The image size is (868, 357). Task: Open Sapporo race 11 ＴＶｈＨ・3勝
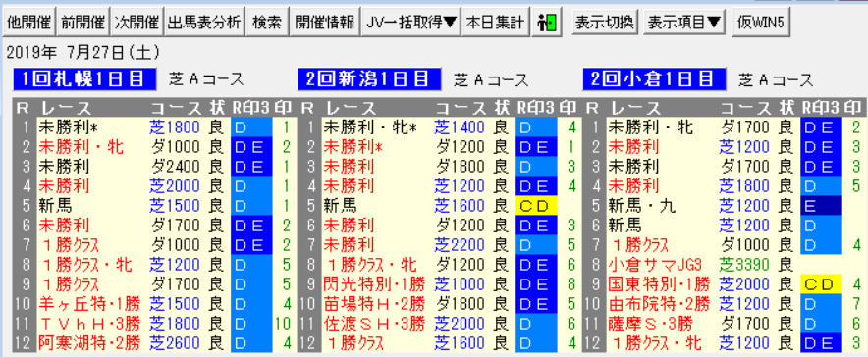pos(89,323)
